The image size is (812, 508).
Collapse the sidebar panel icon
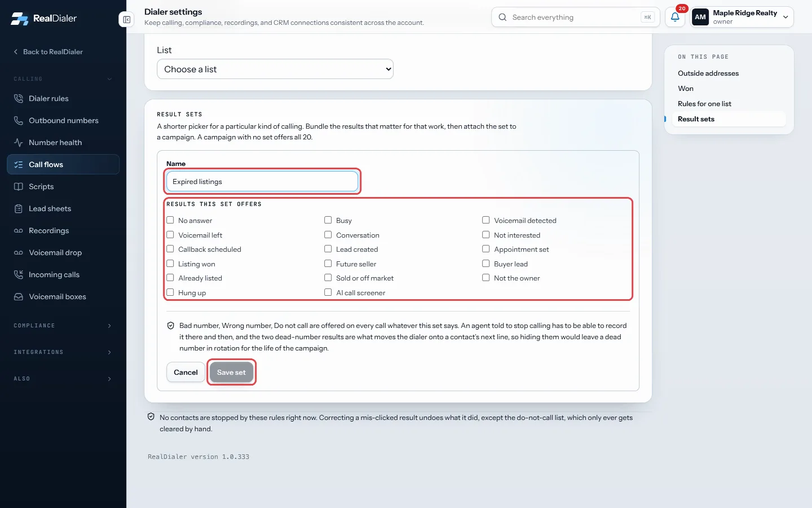127,20
